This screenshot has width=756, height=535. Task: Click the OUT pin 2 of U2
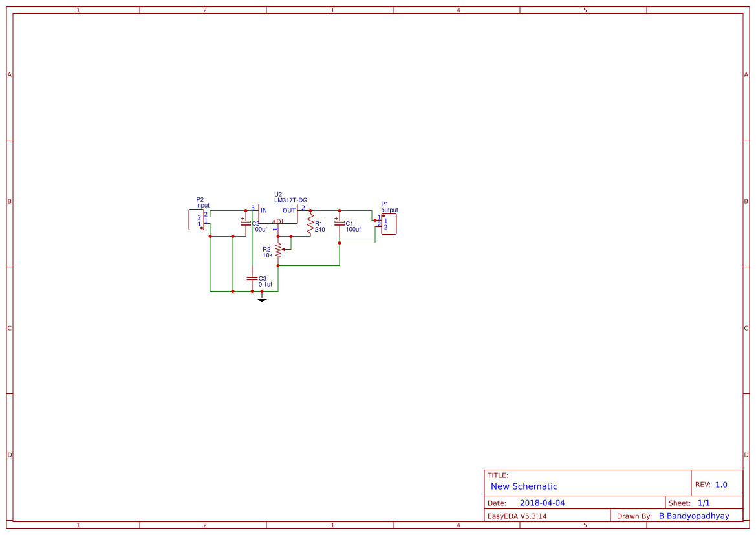point(303,208)
